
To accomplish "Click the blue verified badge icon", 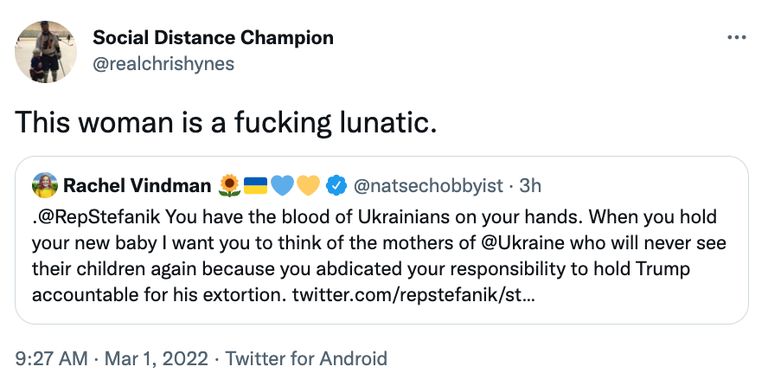I will point(336,186).
